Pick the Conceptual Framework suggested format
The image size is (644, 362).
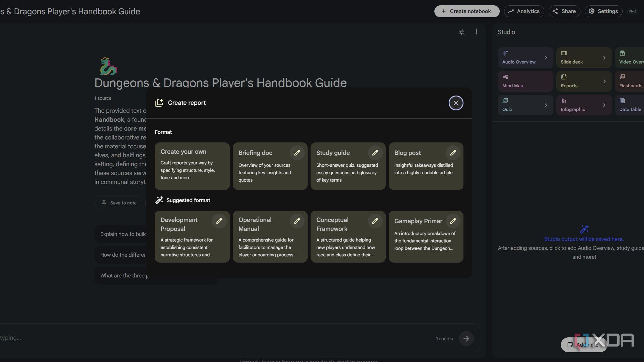348,236
